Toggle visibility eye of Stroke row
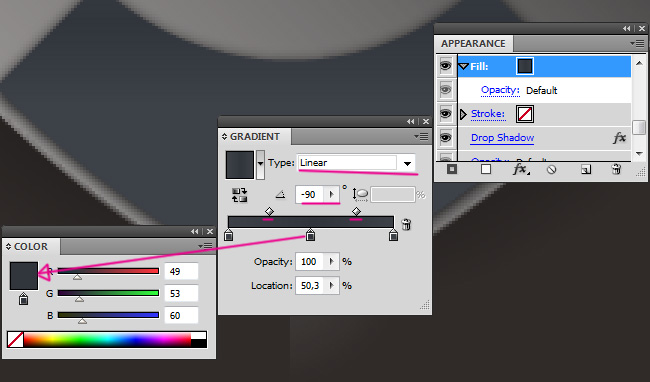650x382 pixels. [x=446, y=114]
